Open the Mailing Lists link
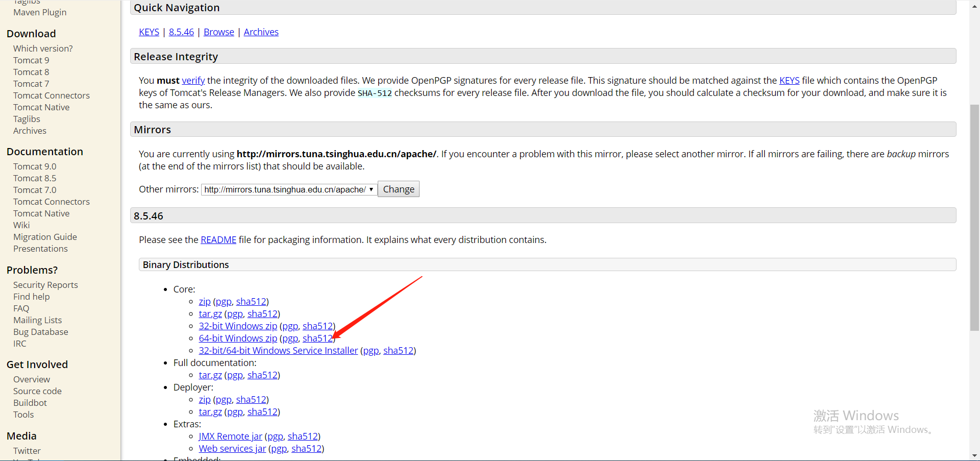 pyautogui.click(x=37, y=320)
